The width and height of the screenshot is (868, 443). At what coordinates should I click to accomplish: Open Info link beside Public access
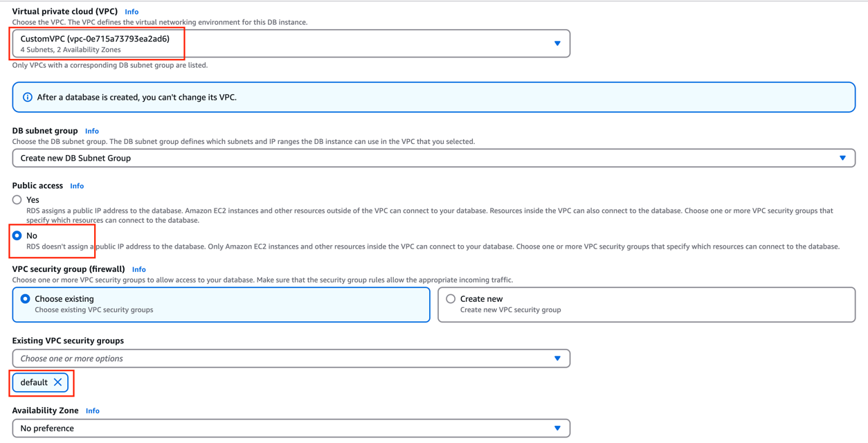point(77,186)
